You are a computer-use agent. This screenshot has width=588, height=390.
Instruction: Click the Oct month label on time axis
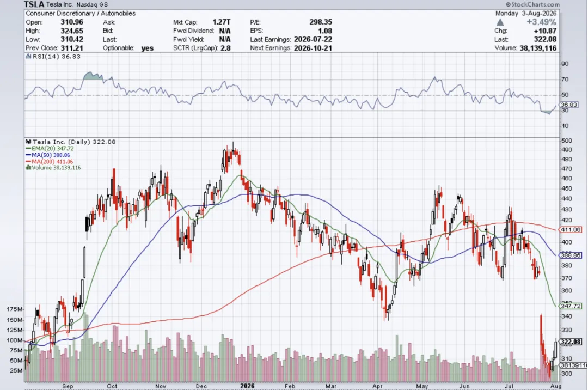pos(112,386)
